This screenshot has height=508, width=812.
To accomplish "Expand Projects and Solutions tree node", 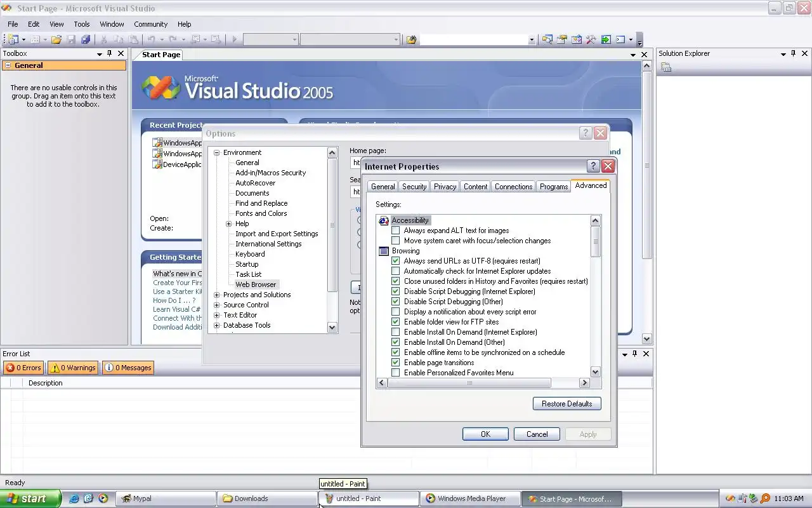I will (216, 295).
